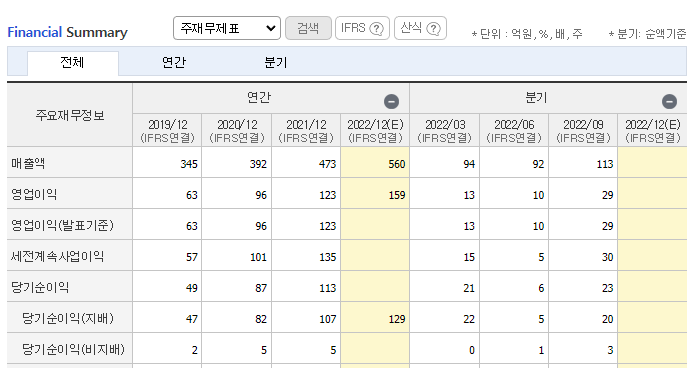Click the 영업이익 row label
Image resolution: width=697 pixels, height=368 pixels.
tap(34, 194)
